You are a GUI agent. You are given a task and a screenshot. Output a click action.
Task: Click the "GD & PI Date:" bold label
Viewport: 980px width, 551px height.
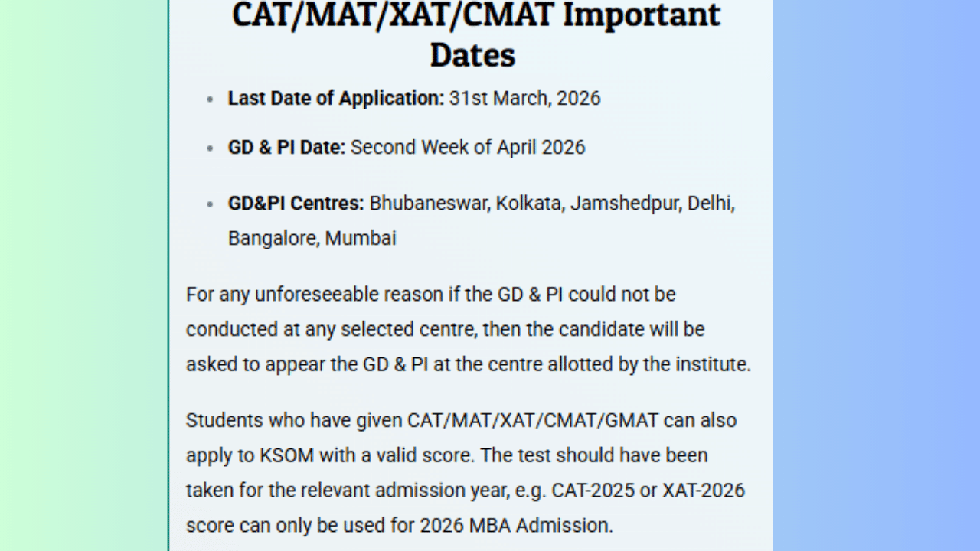286,148
